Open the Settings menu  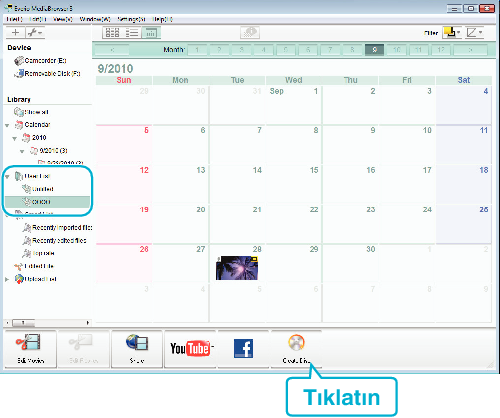click(131, 19)
